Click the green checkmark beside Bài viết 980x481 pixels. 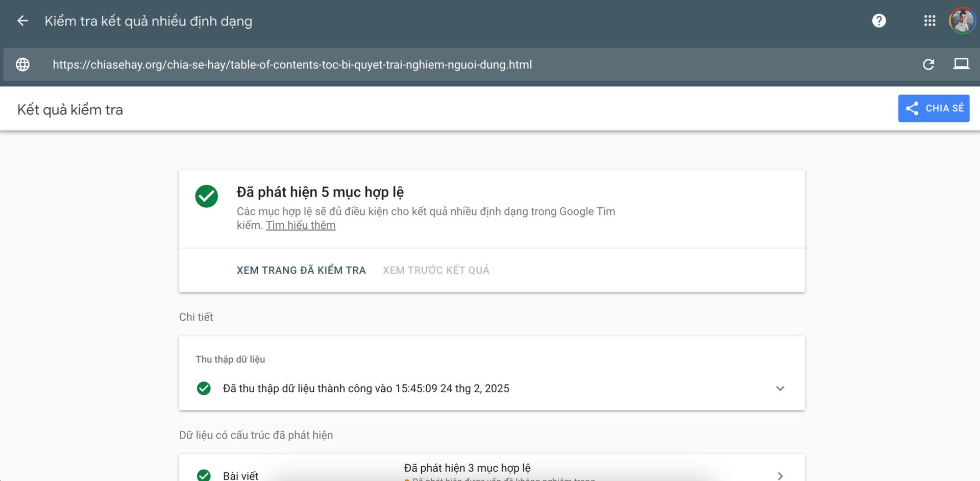point(204,475)
